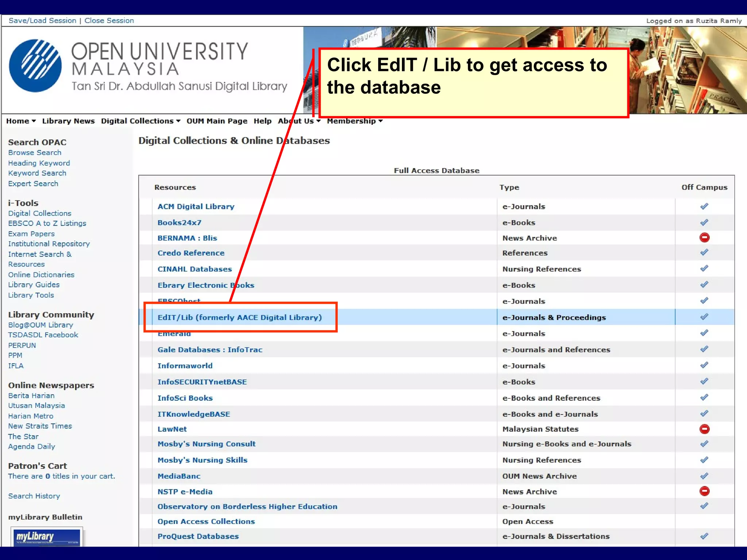Open the Open Access Collections resource
This screenshot has height=560, width=747.
click(206, 521)
